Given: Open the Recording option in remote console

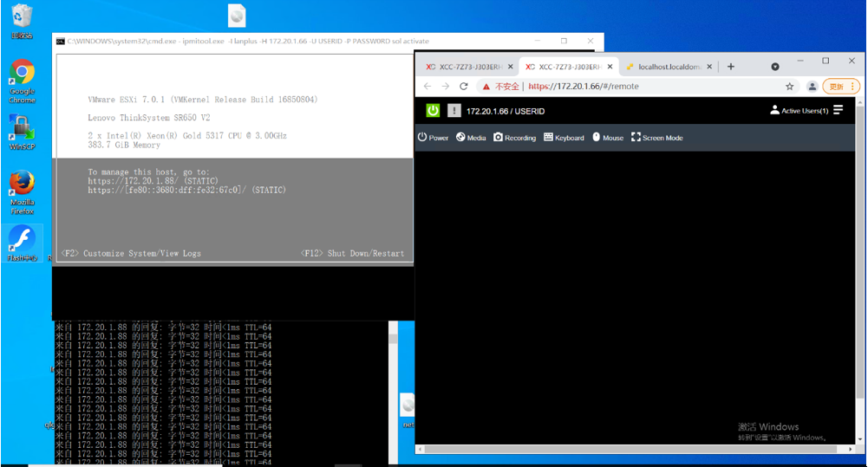Looking at the screenshot, I should pos(515,137).
